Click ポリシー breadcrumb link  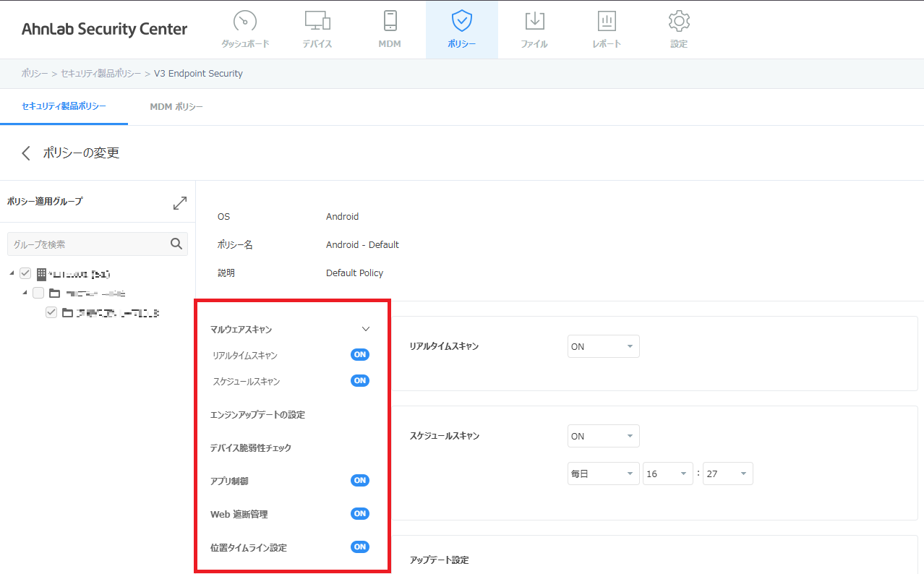(35, 74)
